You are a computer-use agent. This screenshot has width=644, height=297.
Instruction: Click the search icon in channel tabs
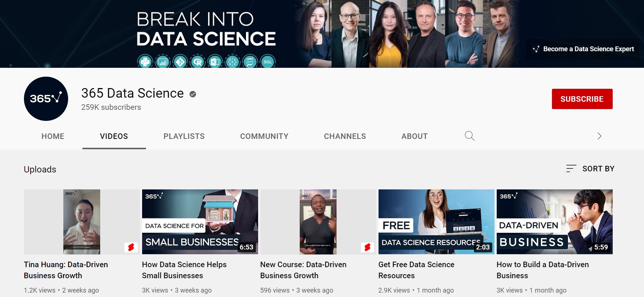click(x=469, y=136)
